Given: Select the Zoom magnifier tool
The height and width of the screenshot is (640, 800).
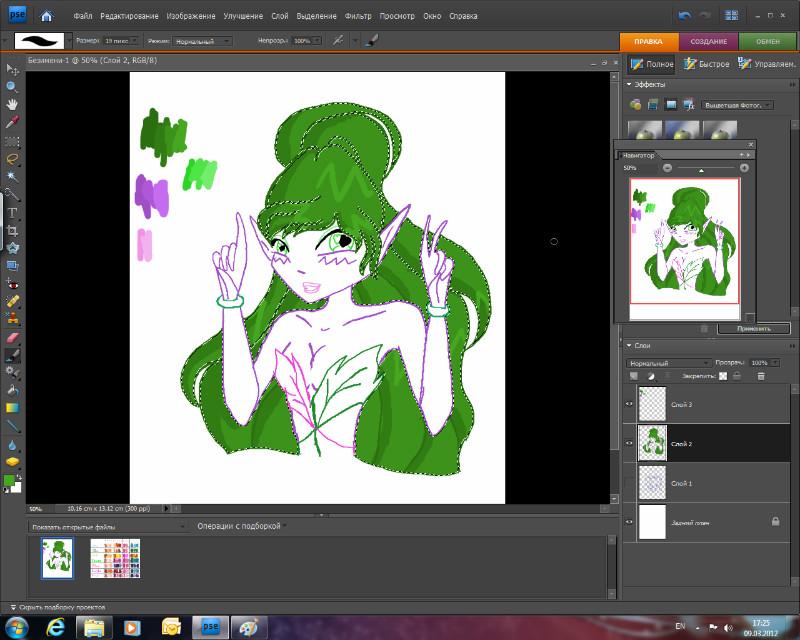Looking at the screenshot, I should 13,86.
